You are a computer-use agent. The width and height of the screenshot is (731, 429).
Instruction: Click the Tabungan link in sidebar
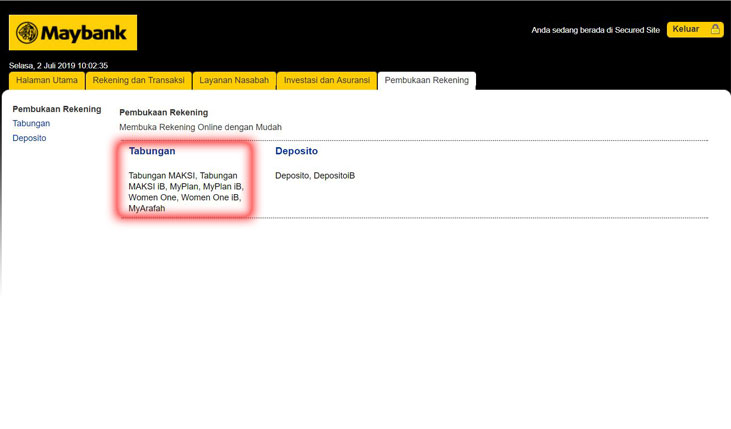tap(31, 124)
